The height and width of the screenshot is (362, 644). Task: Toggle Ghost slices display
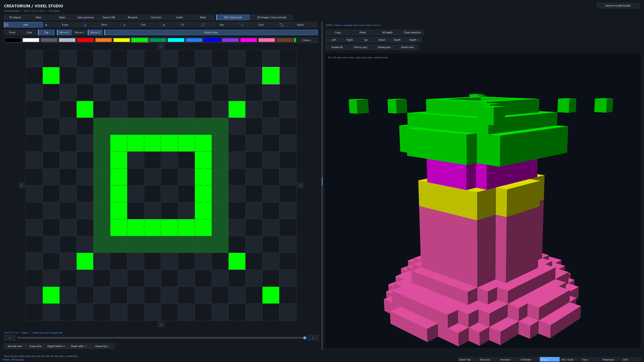(x=211, y=33)
